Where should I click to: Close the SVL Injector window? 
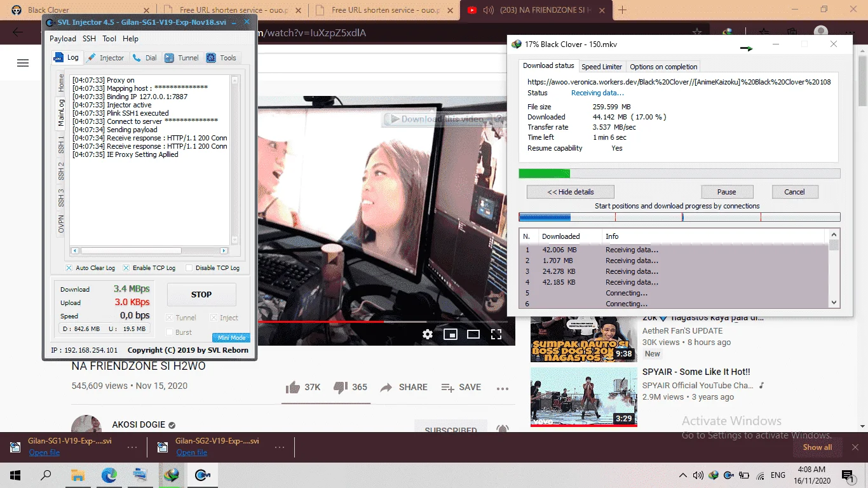pos(247,23)
